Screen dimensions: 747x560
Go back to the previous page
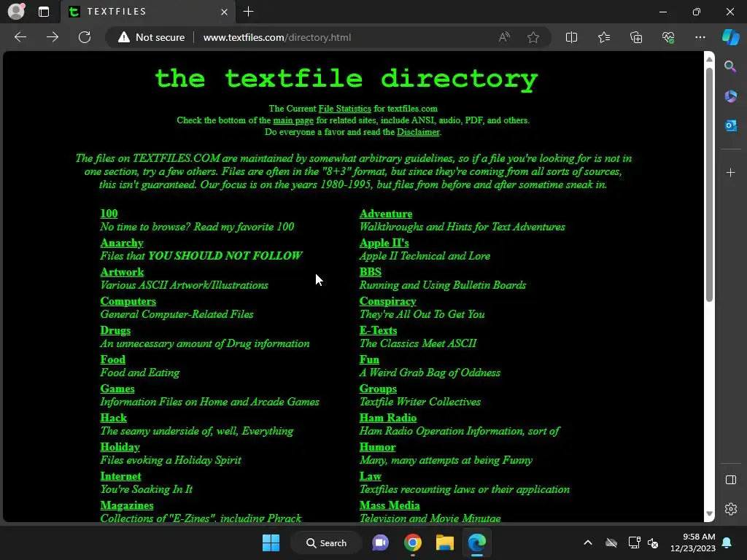(x=20, y=37)
